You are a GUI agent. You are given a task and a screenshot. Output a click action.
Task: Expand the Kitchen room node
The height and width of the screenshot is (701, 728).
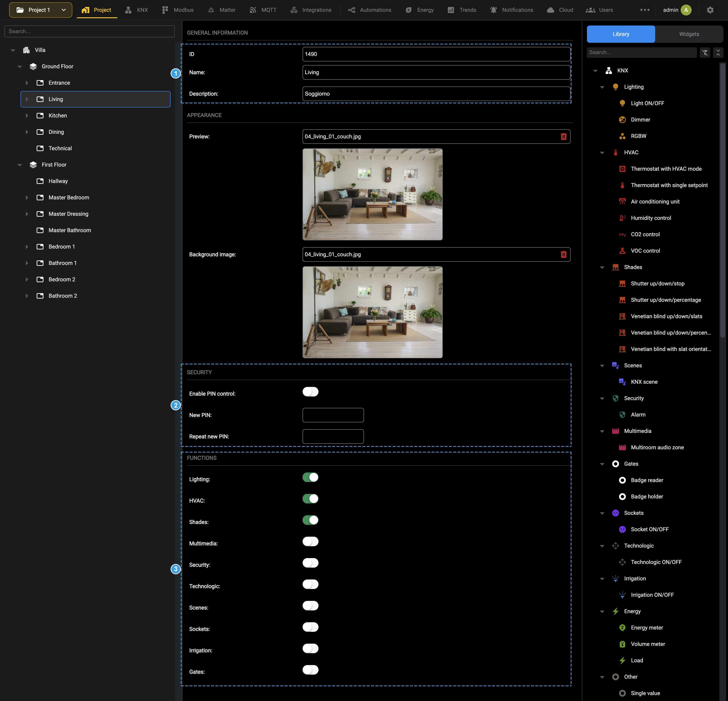27,116
